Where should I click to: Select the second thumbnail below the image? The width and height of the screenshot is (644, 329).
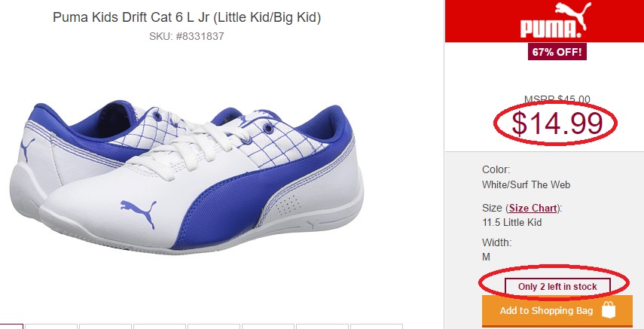click(x=51, y=327)
